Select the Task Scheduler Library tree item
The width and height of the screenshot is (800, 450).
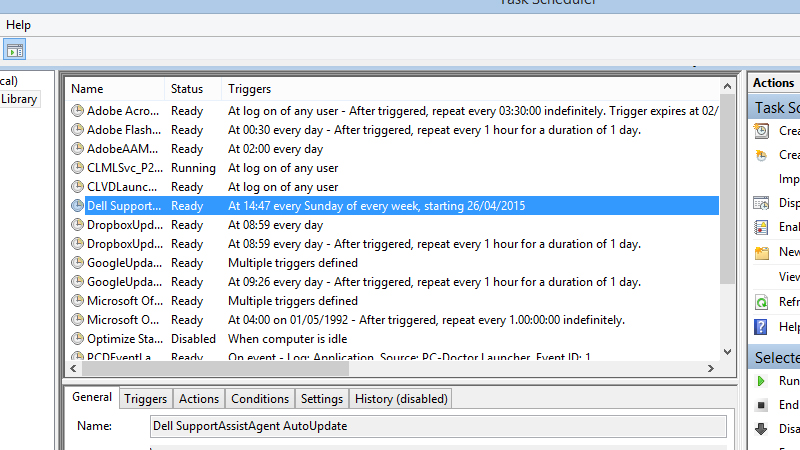tap(19, 99)
